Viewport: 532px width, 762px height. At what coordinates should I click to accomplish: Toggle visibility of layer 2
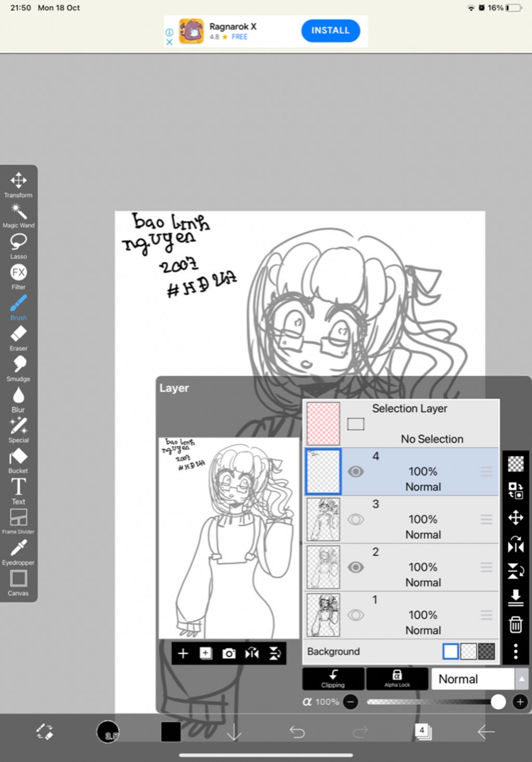(x=355, y=567)
